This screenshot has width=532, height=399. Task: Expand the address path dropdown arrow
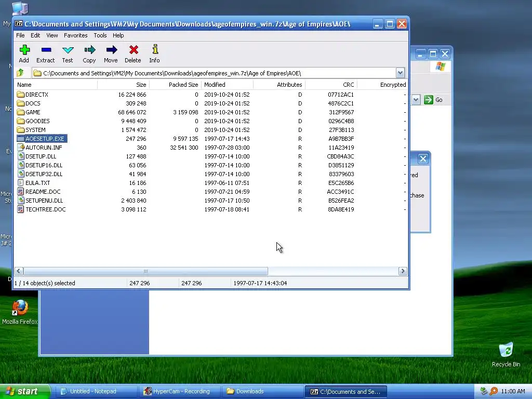[400, 73]
